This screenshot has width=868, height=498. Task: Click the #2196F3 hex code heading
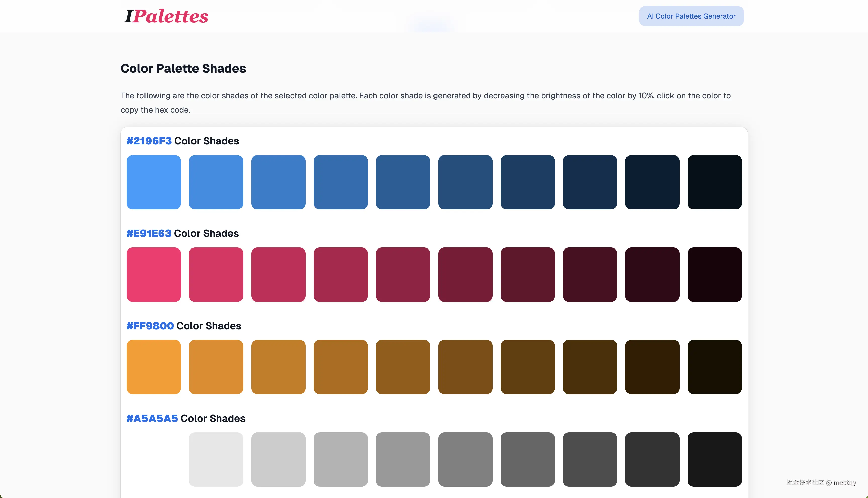coord(149,141)
